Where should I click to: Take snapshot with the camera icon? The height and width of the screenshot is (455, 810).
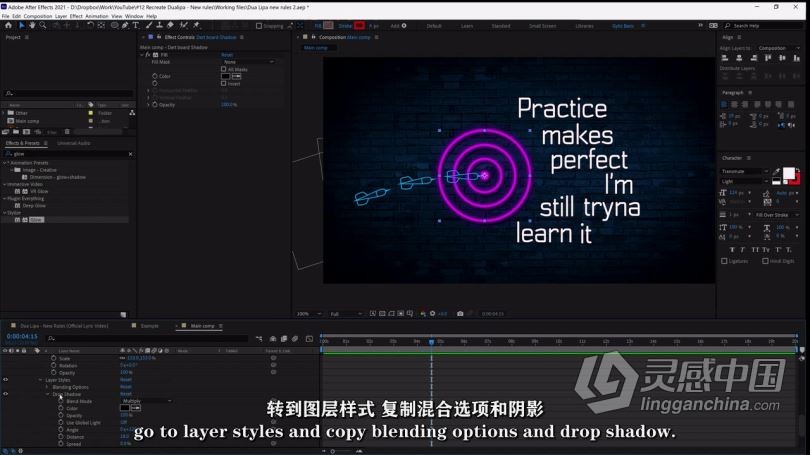[460, 313]
